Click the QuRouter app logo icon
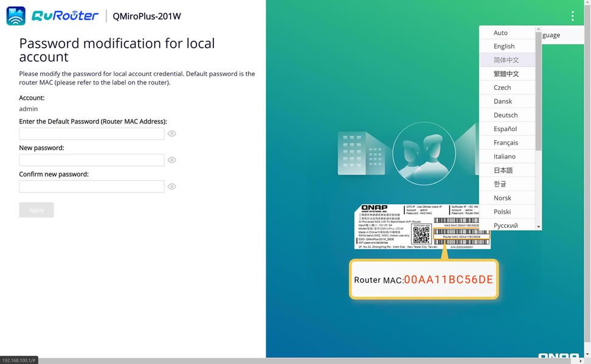The width and height of the screenshot is (591, 364). (16, 16)
